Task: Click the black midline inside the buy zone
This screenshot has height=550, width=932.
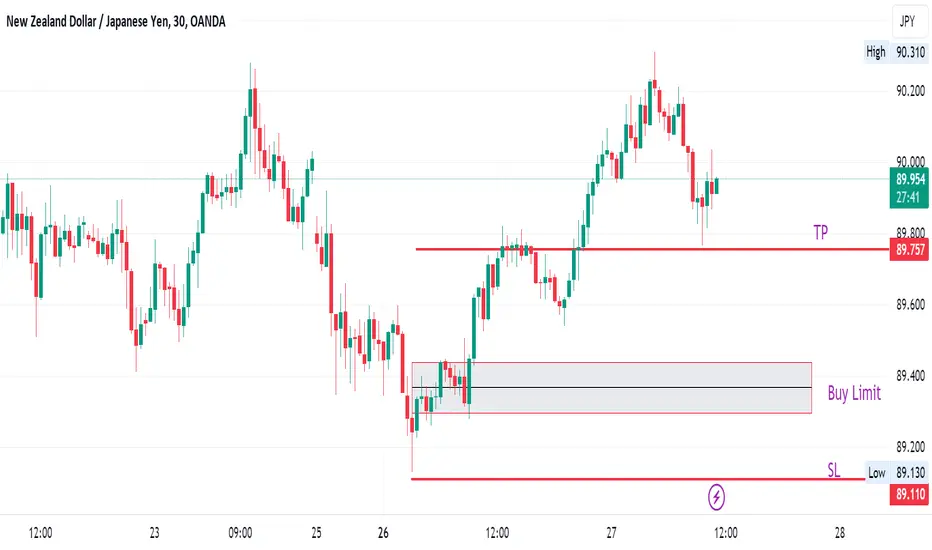Action: tap(612, 388)
